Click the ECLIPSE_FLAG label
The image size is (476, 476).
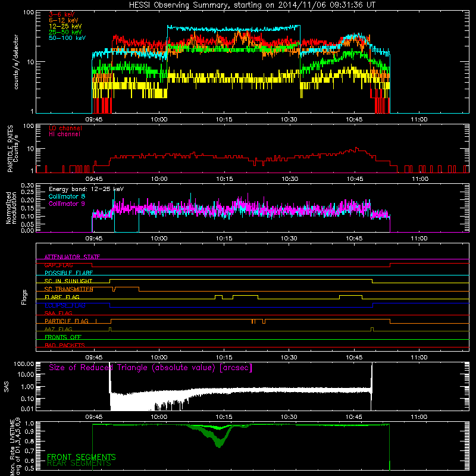[65, 305]
